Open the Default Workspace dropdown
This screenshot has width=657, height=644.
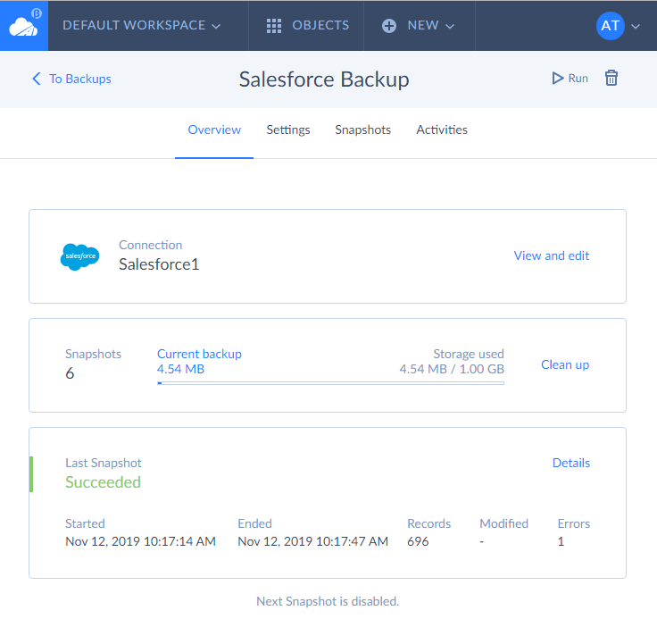click(141, 26)
